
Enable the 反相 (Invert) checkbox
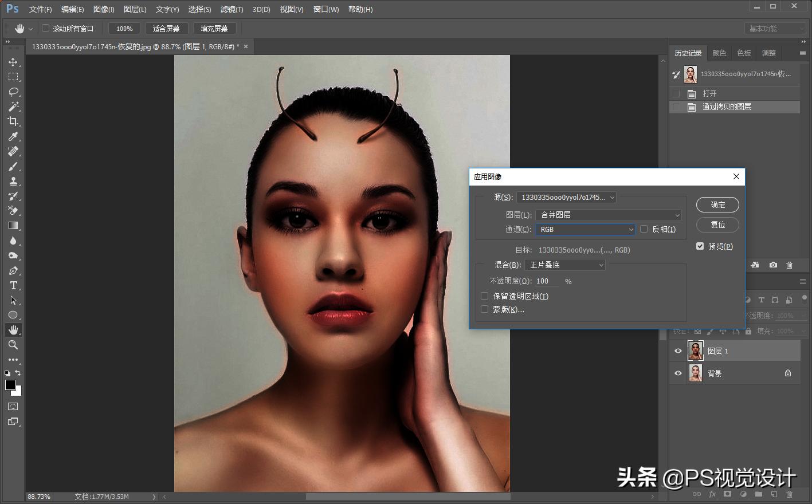pos(644,229)
